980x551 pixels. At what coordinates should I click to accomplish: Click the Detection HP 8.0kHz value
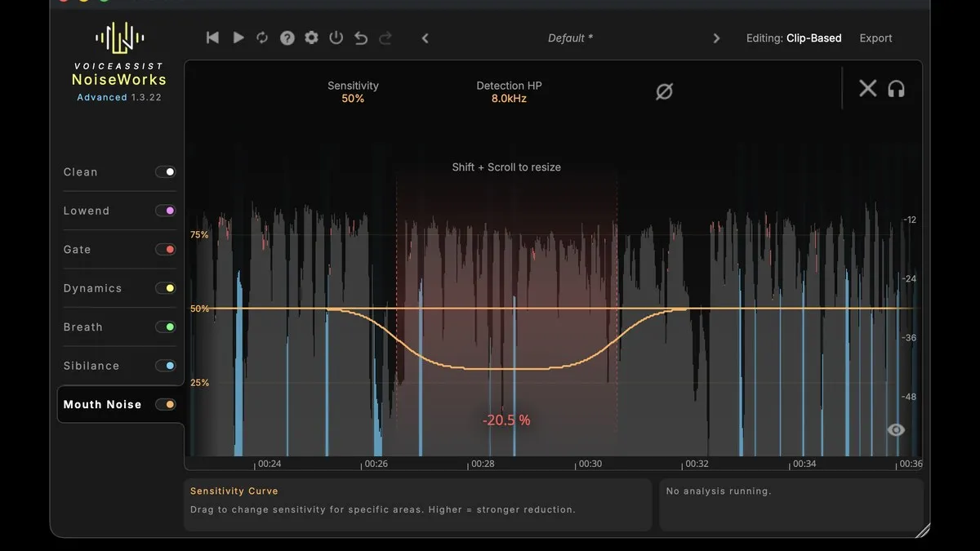click(x=509, y=99)
